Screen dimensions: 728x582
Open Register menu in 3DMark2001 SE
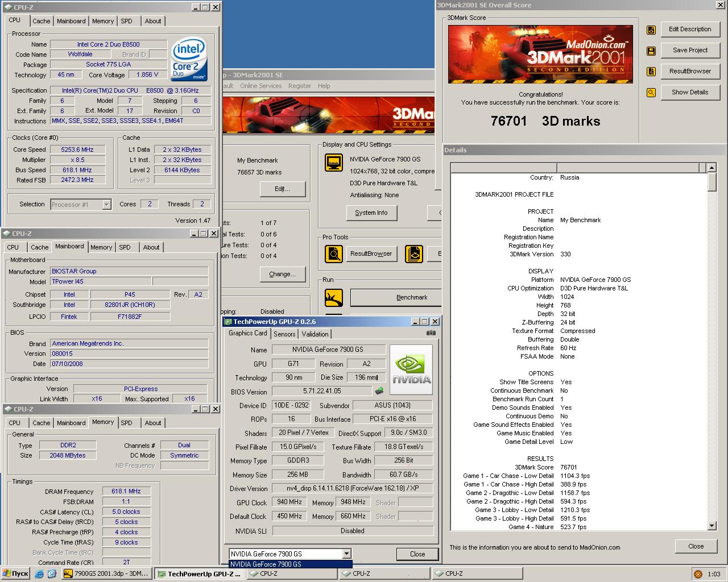tap(299, 86)
